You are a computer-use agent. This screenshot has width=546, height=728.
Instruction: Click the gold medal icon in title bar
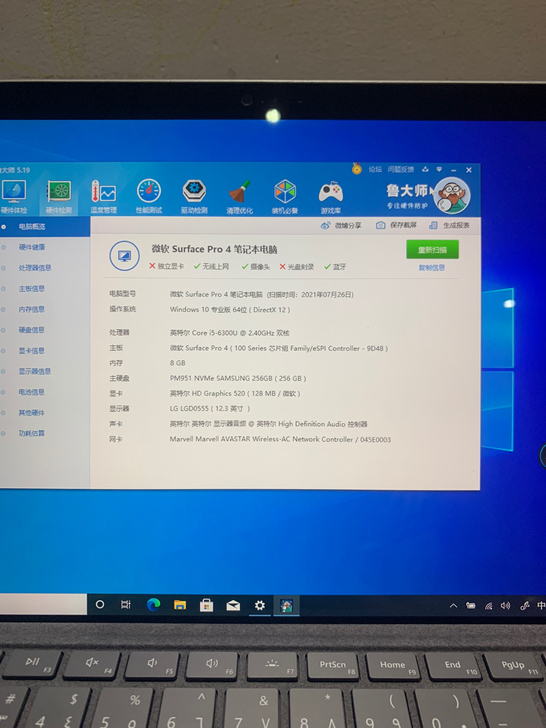(357, 169)
